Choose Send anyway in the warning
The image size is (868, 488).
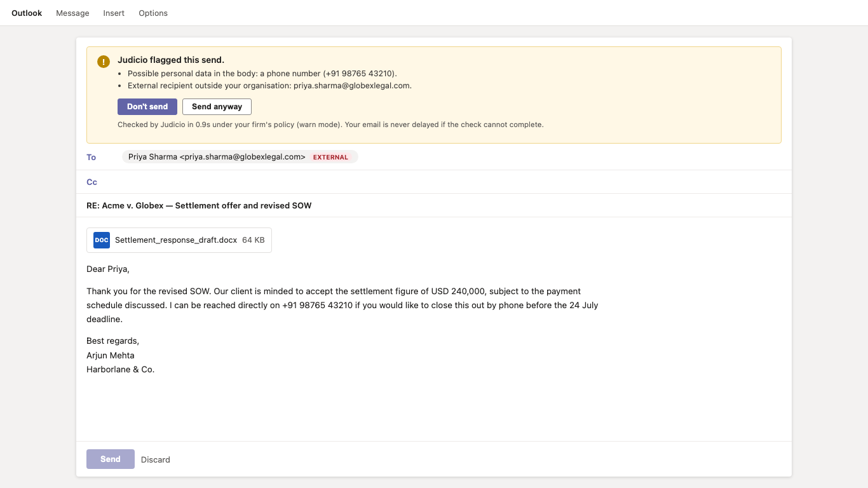(x=217, y=107)
